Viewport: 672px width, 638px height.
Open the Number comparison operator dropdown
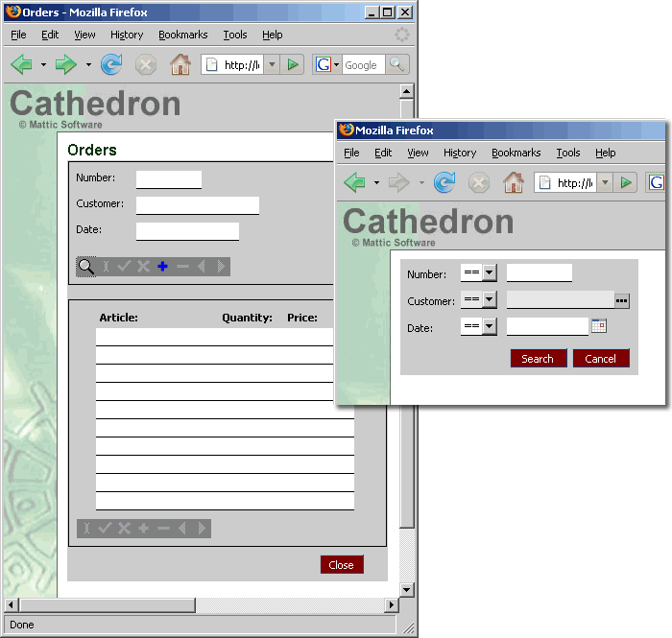tap(489, 273)
